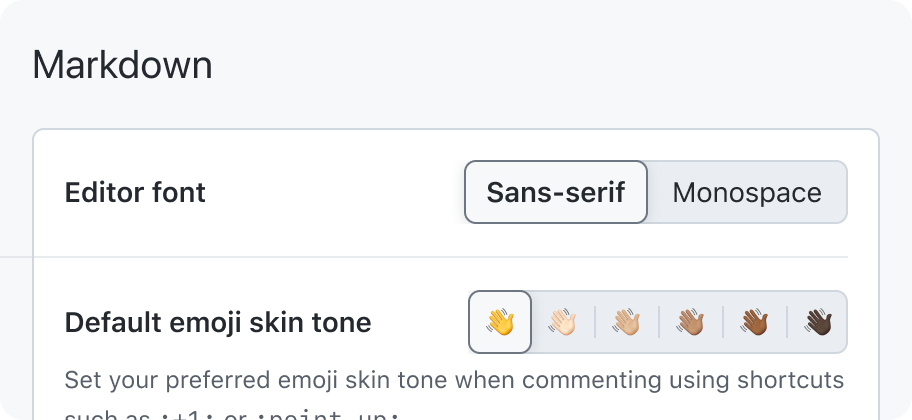
Task: Click the emoji skin tone description text
Action: coord(454,398)
